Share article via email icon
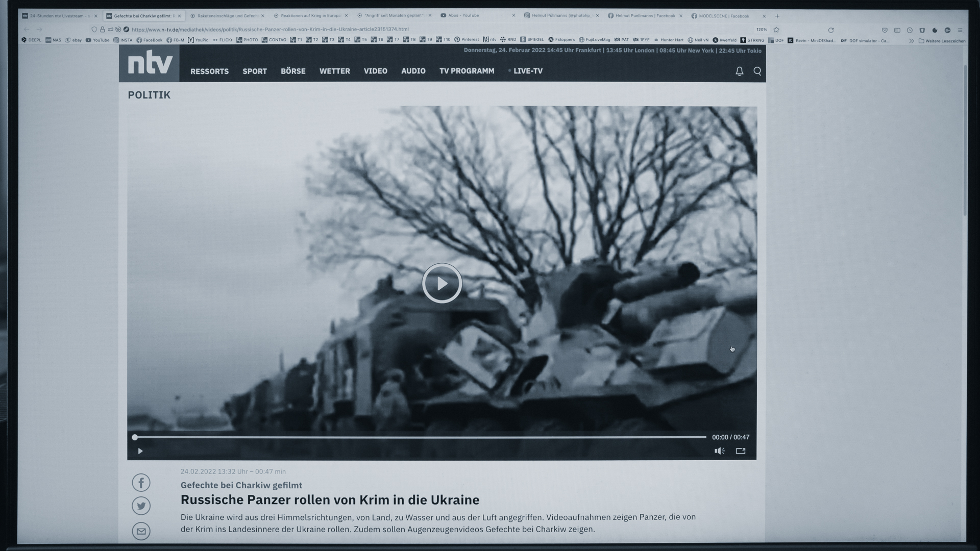Image resolution: width=980 pixels, height=551 pixels. [141, 531]
